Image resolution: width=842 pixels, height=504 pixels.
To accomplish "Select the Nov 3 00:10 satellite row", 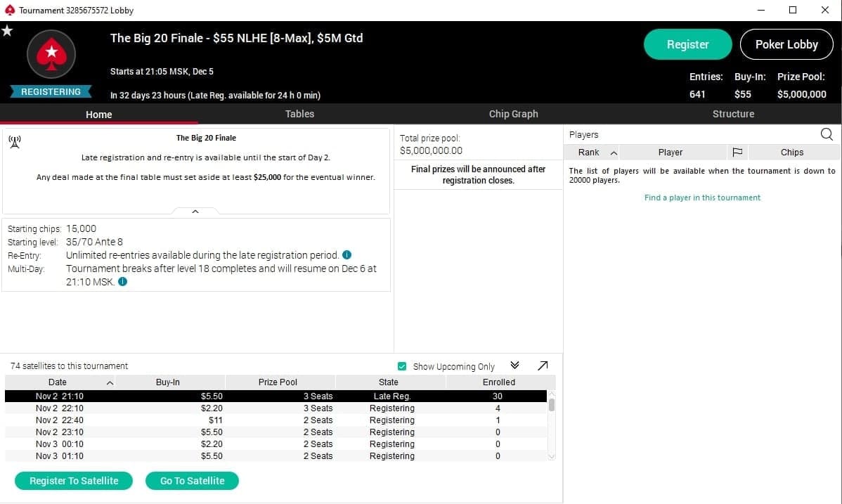I will click(x=276, y=444).
